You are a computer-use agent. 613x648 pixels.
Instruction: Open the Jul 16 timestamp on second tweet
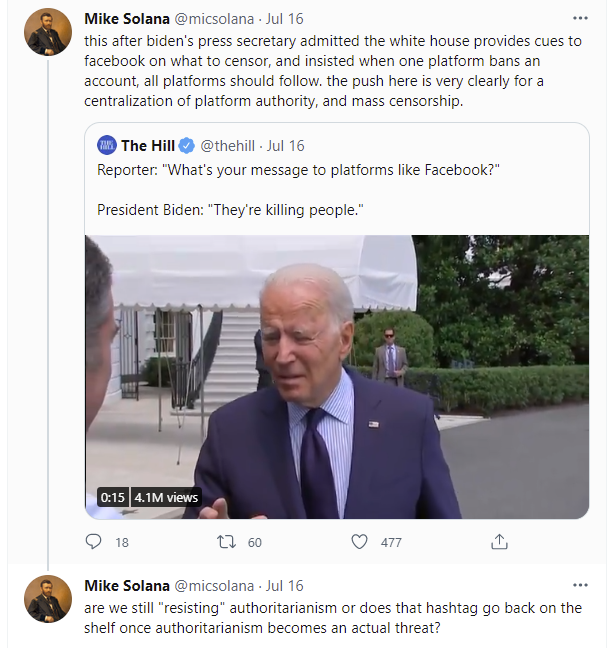[x=285, y=585]
